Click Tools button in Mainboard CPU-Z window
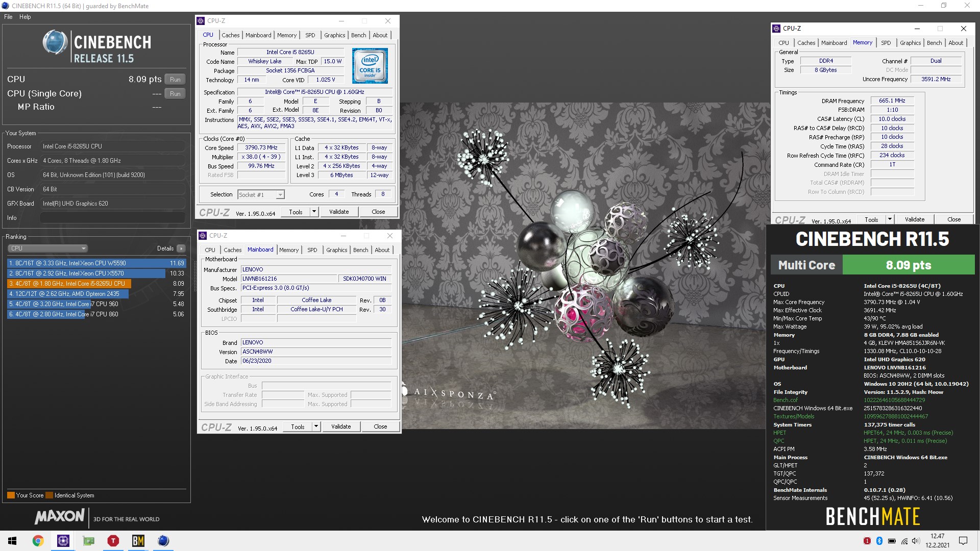The height and width of the screenshot is (551, 980). (298, 427)
